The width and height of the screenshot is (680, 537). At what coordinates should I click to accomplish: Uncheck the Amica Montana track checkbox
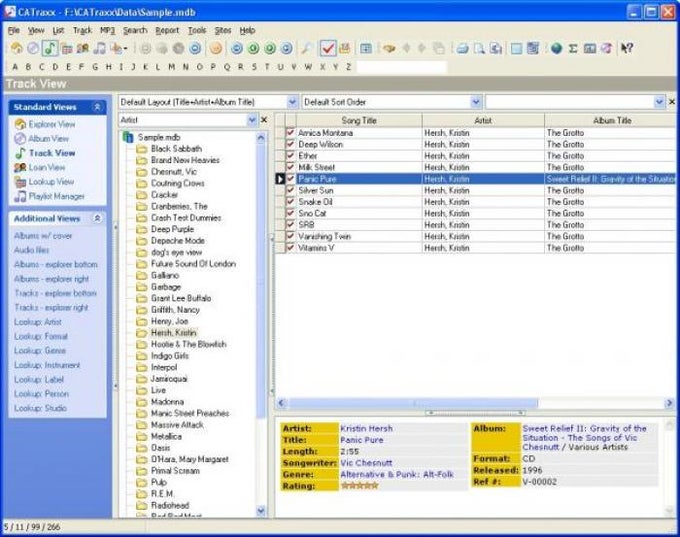290,133
